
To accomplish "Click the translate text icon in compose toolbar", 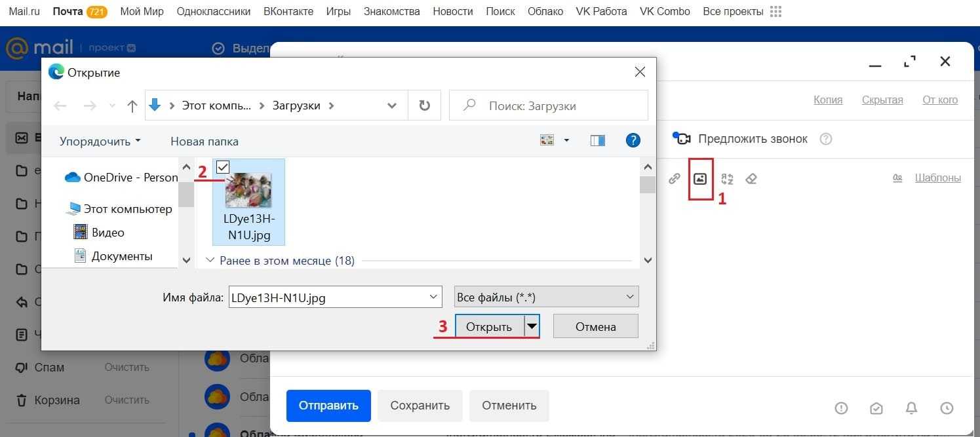I will coord(726,178).
